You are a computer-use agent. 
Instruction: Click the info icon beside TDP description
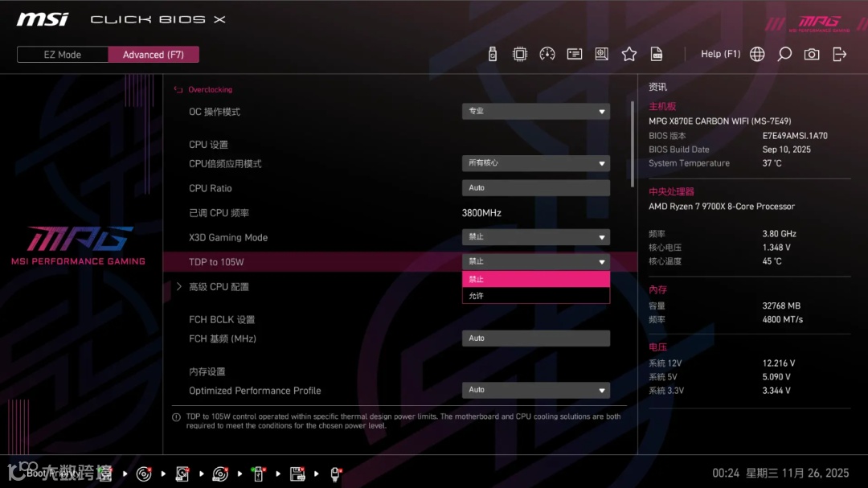176,417
